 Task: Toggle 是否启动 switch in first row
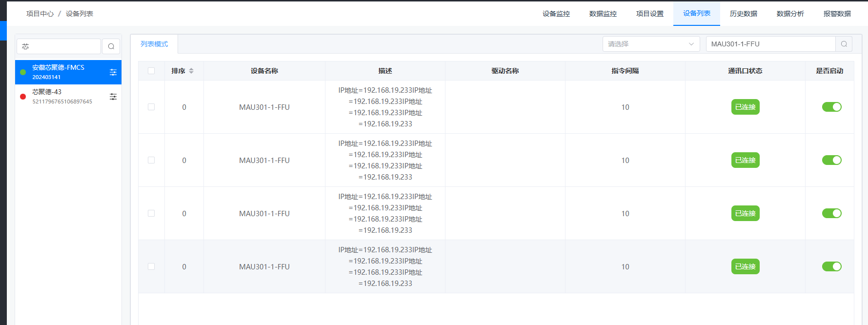click(x=832, y=107)
